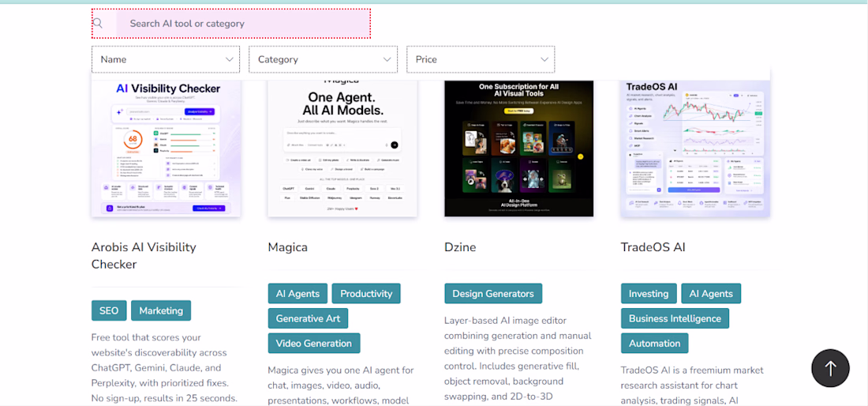
Task: Select the SEO tag
Action: tap(109, 310)
